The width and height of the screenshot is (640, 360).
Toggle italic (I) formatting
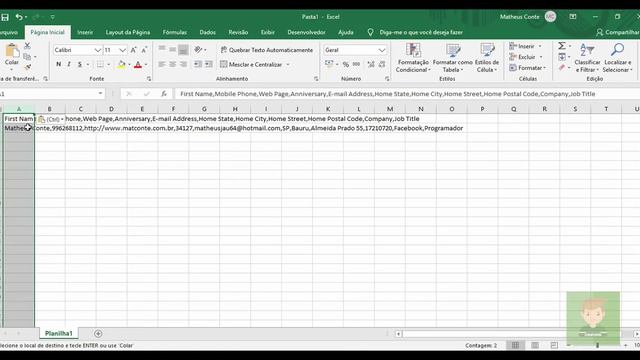tap(69, 64)
